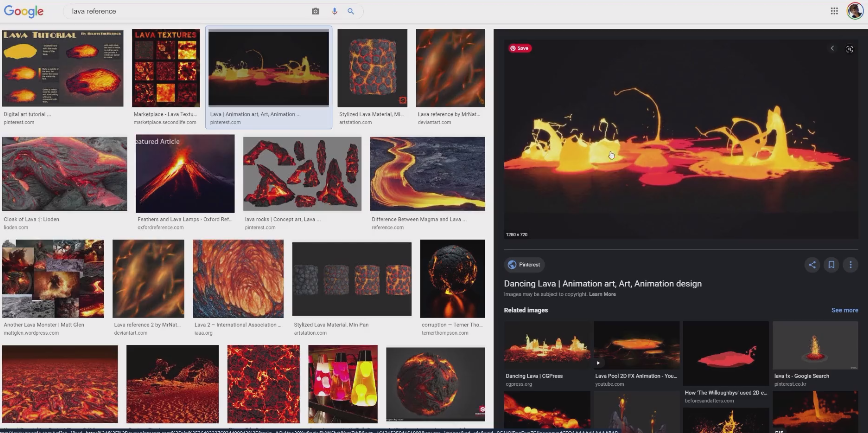Click the Google account profile avatar
Screen dimensions: 868x433
855,11
